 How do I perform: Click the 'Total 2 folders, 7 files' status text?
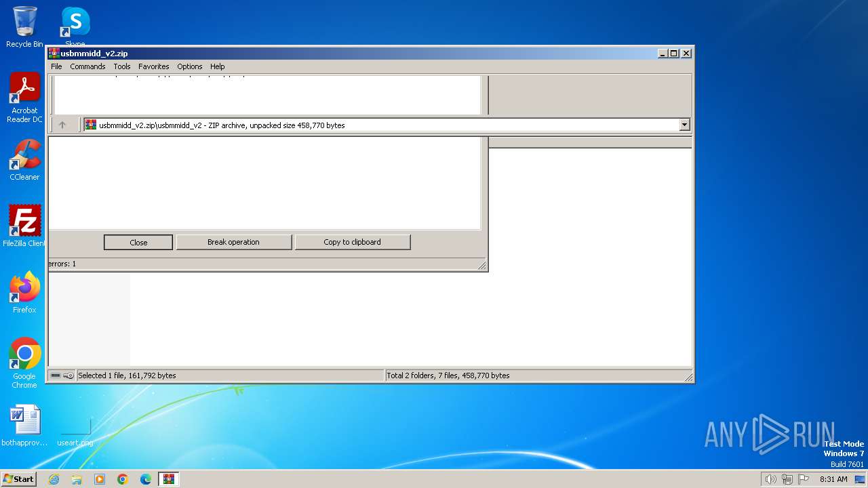[448, 375]
